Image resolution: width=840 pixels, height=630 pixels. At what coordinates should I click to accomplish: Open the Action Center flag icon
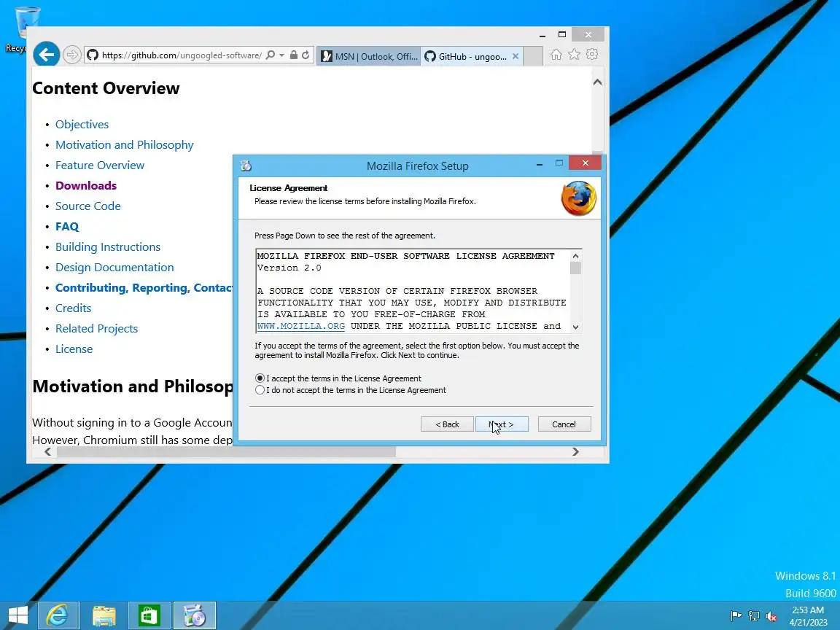pos(736,616)
